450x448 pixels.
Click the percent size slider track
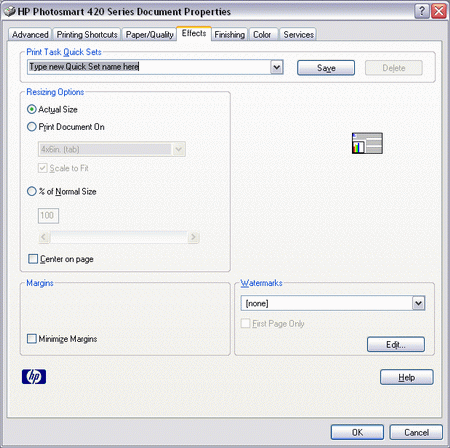click(x=119, y=237)
